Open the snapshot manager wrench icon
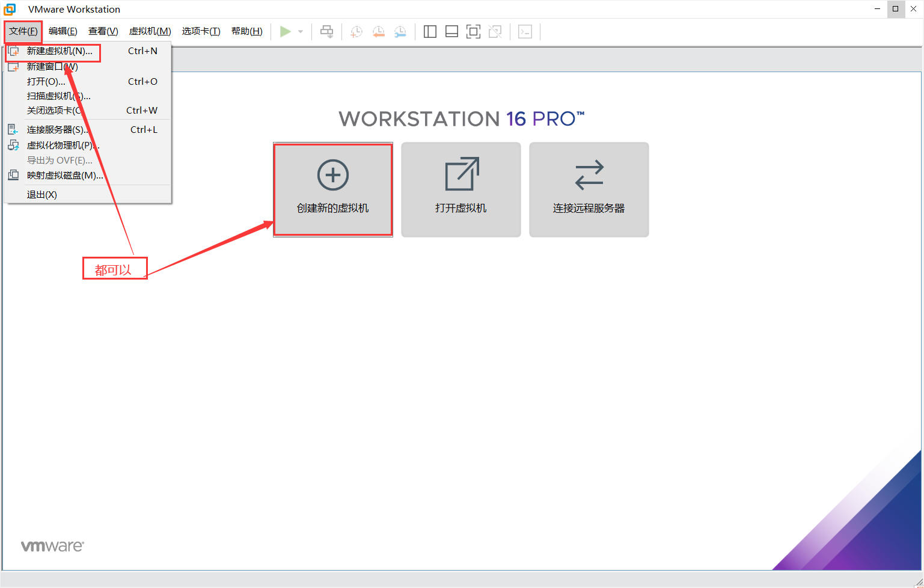Viewport: 924px width, 588px height. (400, 32)
